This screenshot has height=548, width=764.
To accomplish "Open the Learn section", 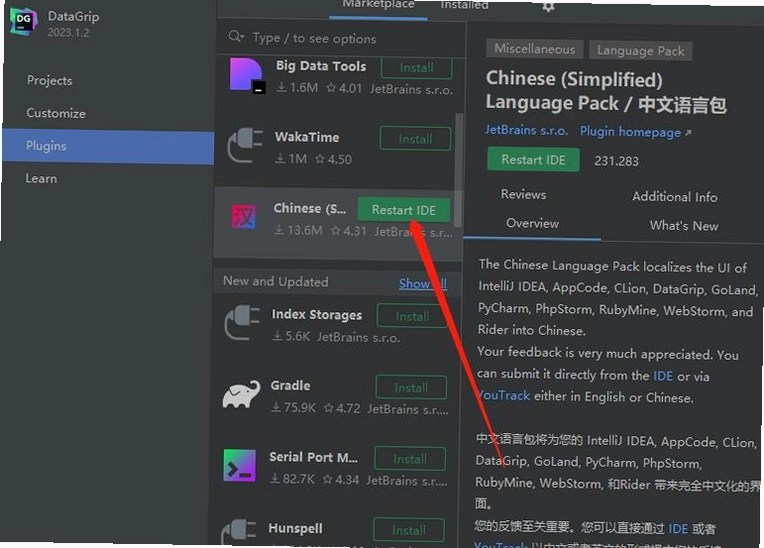I will click(41, 178).
